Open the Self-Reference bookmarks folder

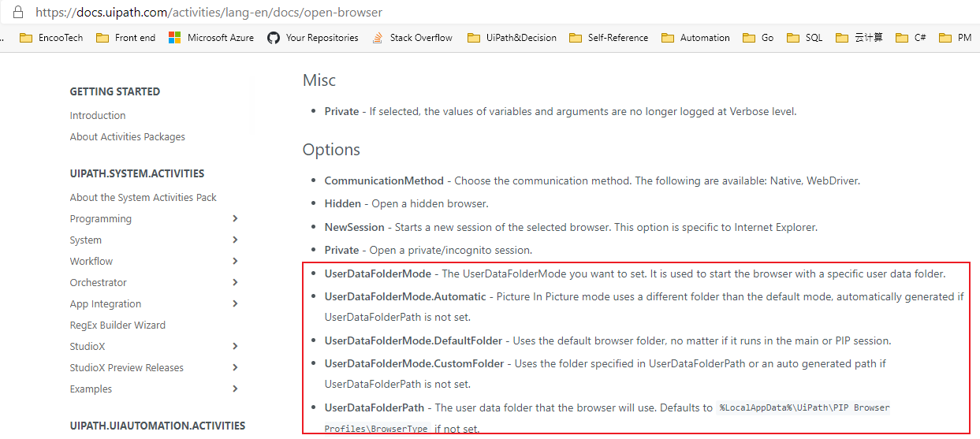pyautogui.click(x=608, y=37)
